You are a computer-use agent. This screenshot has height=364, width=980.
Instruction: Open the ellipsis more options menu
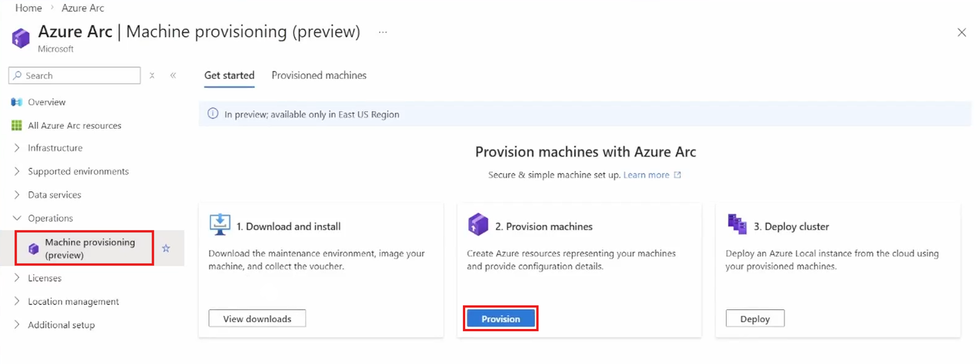[x=383, y=32]
